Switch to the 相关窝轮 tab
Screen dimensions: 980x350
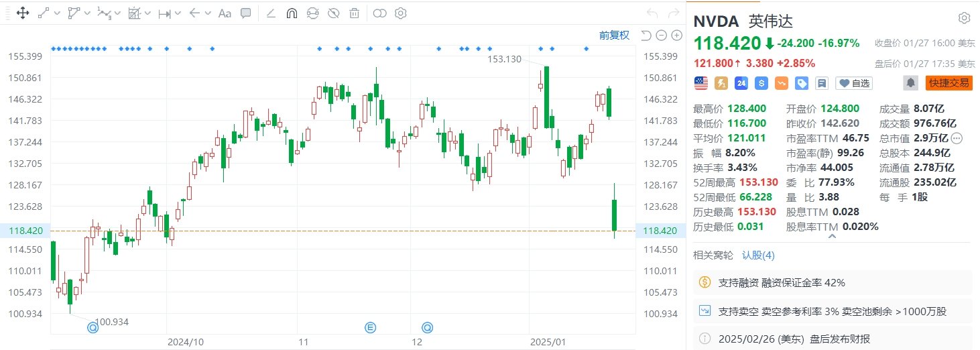coord(714,255)
